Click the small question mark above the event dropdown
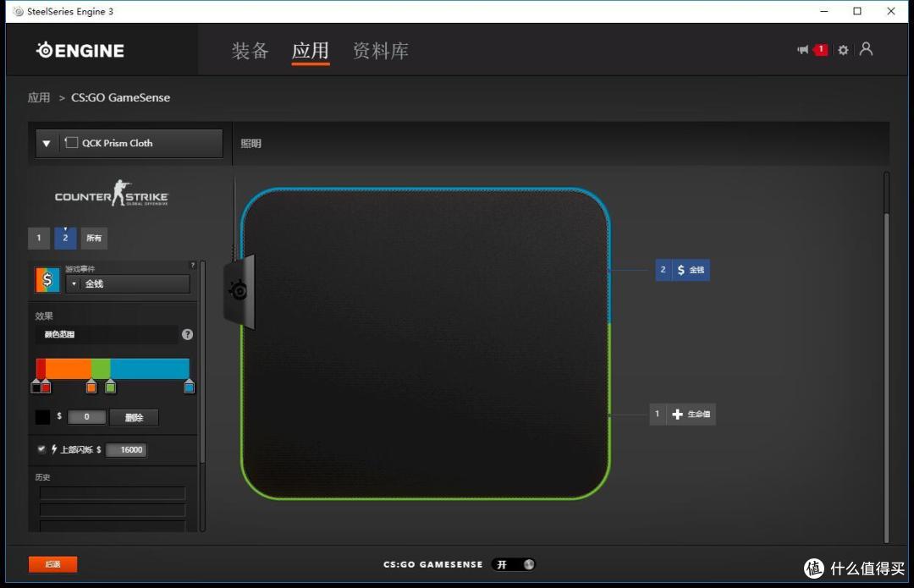Image resolution: width=914 pixels, height=588 pixels. point(193,265)
